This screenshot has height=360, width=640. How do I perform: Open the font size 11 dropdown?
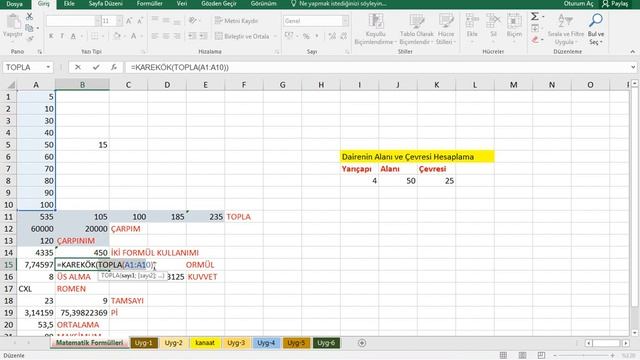tap(119, 21)
